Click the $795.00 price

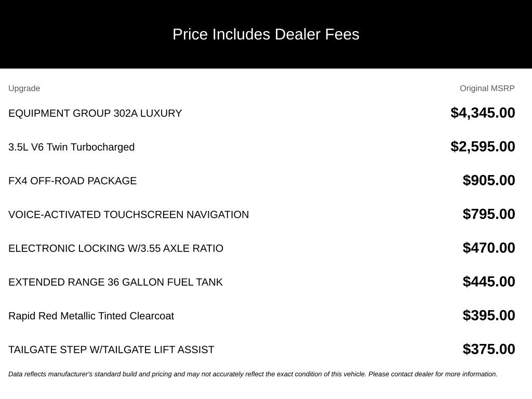488,214
